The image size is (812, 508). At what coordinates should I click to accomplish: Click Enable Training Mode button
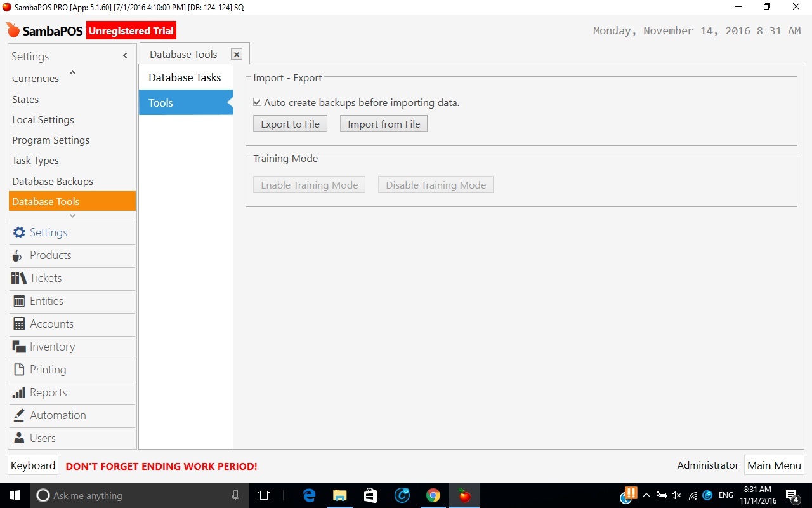point(309,185)
